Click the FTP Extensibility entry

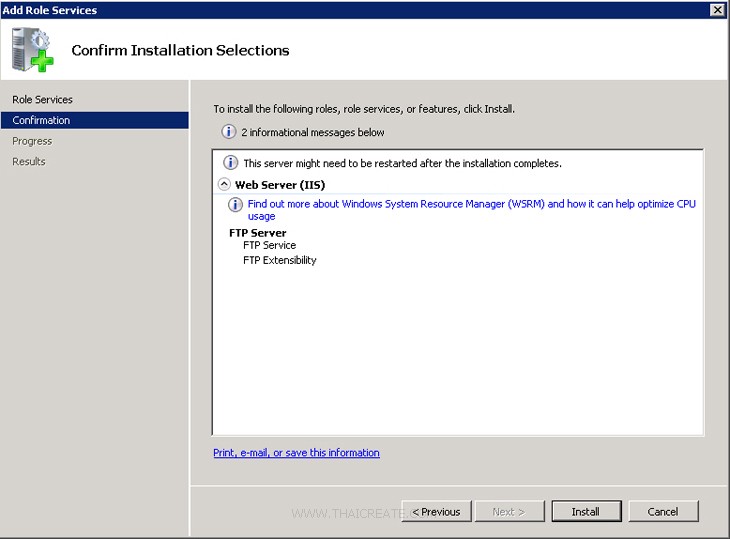[279, 260]
